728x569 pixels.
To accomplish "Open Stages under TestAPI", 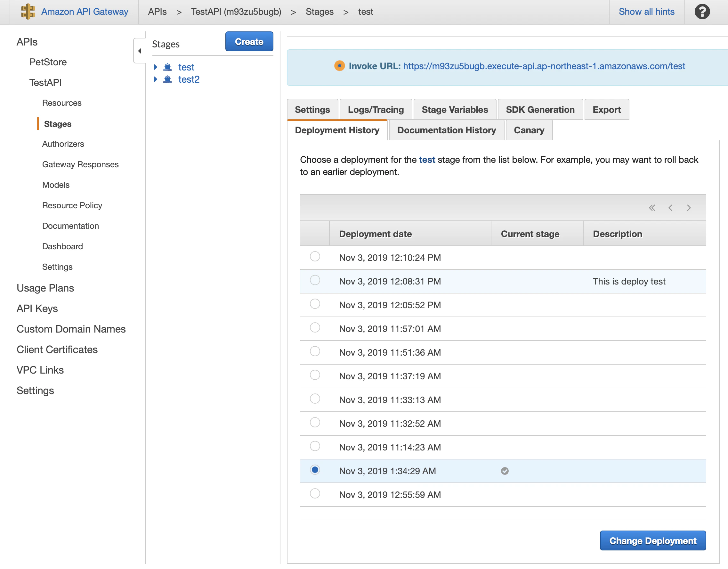I will point(57,124).
